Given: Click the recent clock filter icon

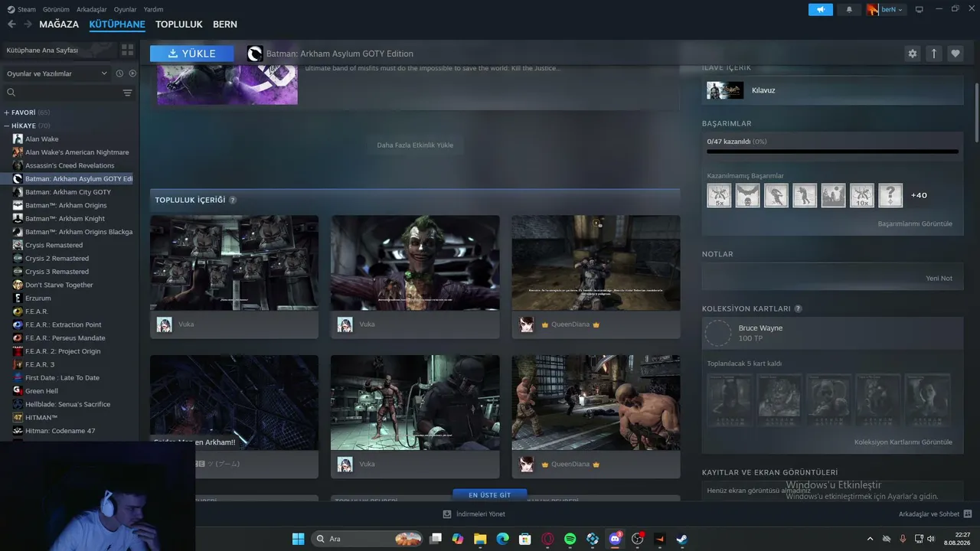Looking at the screenshot, I should (x=119, y=73).
